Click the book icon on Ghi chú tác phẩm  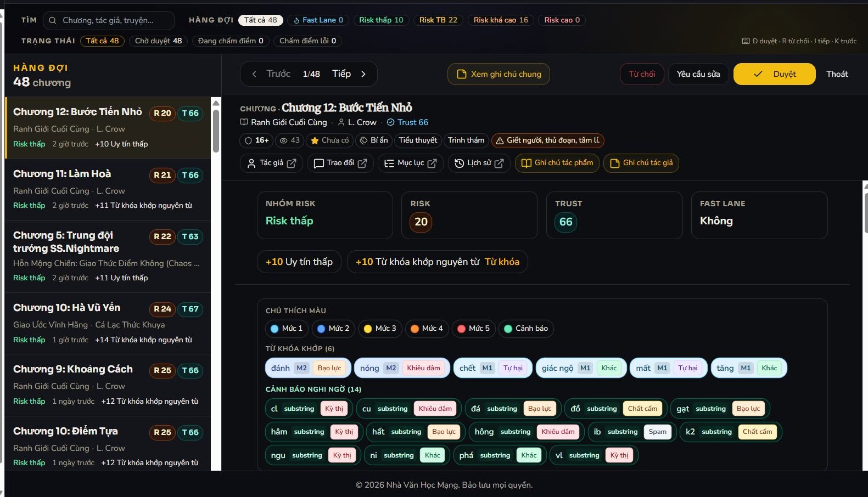pyautogui.click(x=527, y=163)
